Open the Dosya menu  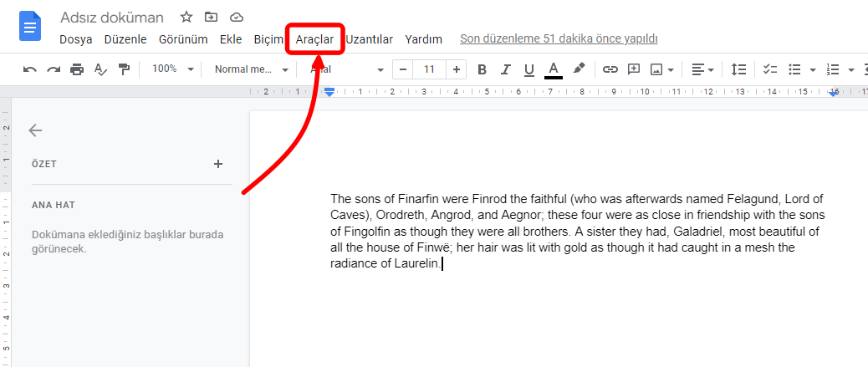(x=75, y=39)
